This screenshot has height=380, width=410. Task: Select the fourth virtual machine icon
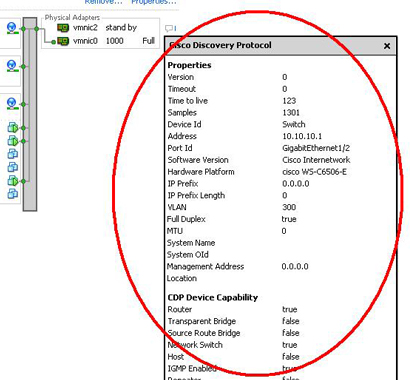pos(13,167)
